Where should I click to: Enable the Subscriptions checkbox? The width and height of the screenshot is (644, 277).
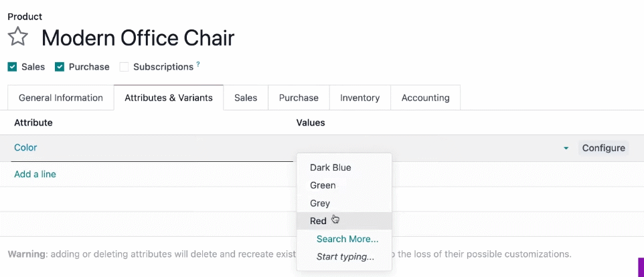coord(124,67)
